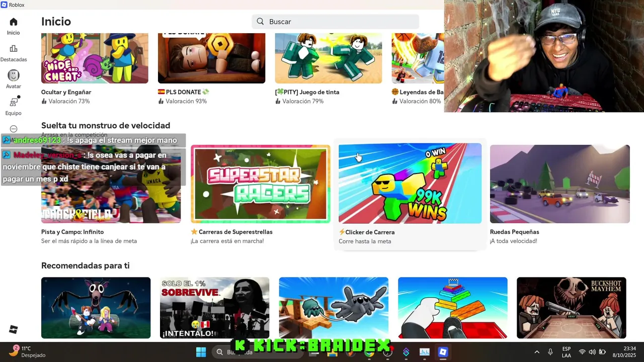Open the weather widget showing 11°C
The height and width of the screenshot is (362, 644).
click(x=27, y=351)
